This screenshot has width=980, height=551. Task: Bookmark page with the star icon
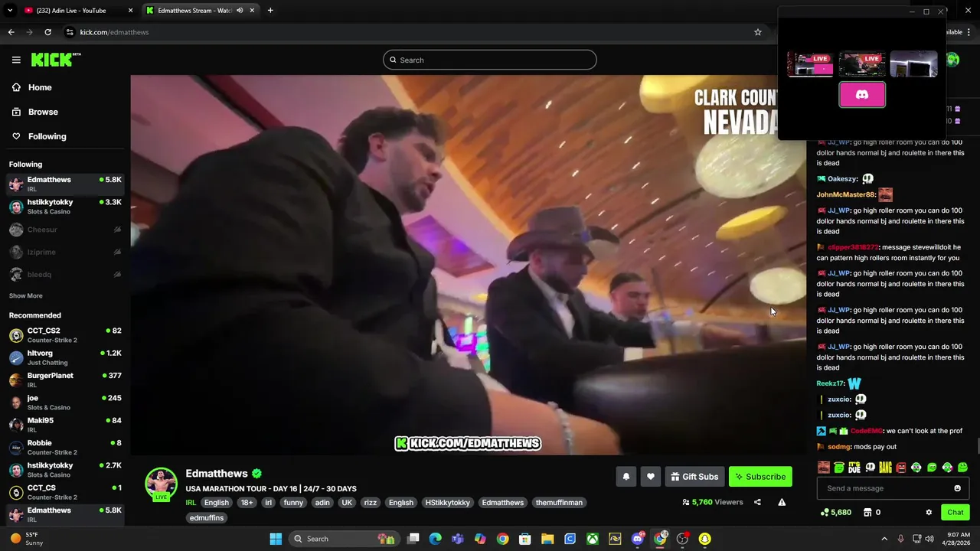coord(758,32)
